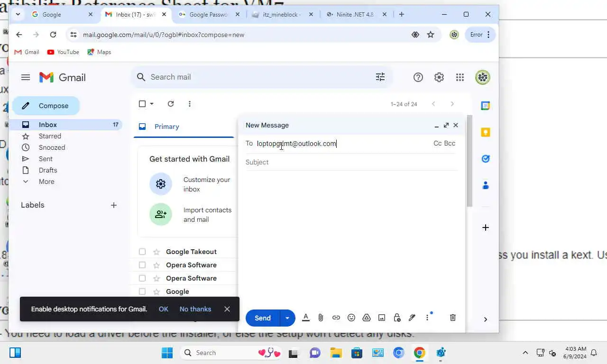Star the first Opera Software email
This screenshot has height=364, width=607.
(x=156, y=265)
